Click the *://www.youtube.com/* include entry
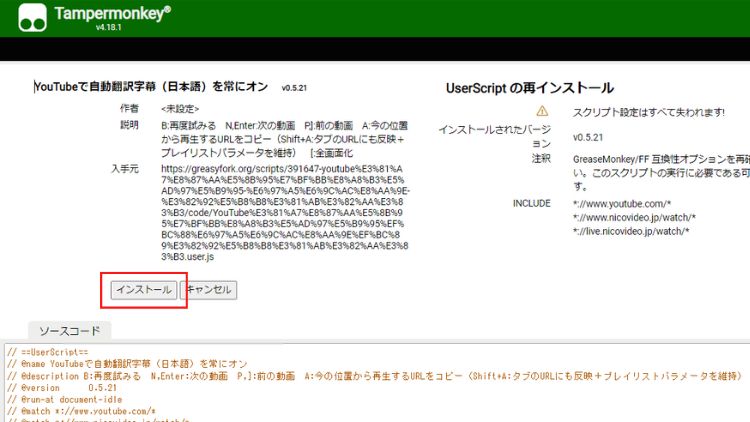Viewport: 750px width, 422px height. (622, 204)
